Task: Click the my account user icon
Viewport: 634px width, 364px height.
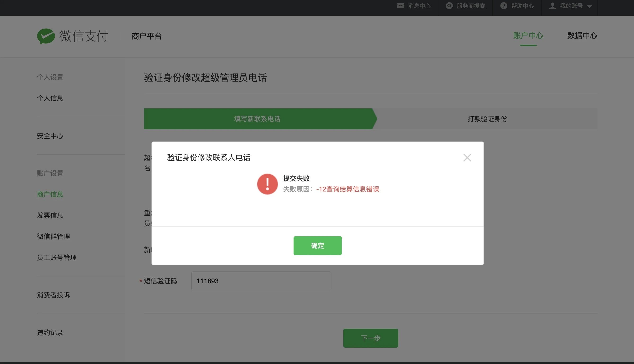Action: [x=552, y=6]
